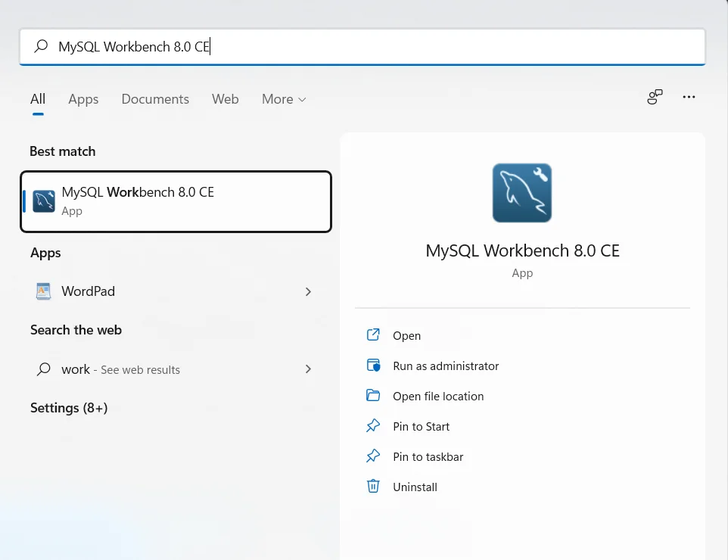This screenshot has width=728, height=560.
Task: Click the search input field
Action: (x=363, y=46)
